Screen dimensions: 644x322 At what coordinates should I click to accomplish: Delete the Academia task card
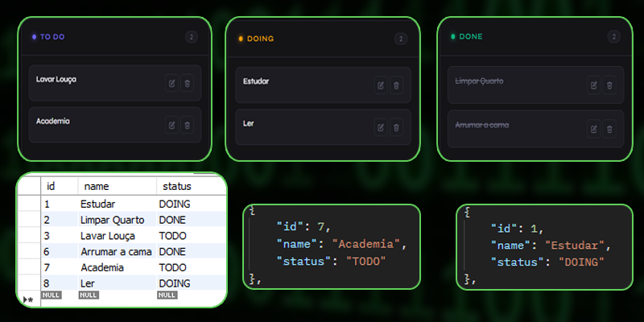tap(188, 126)
